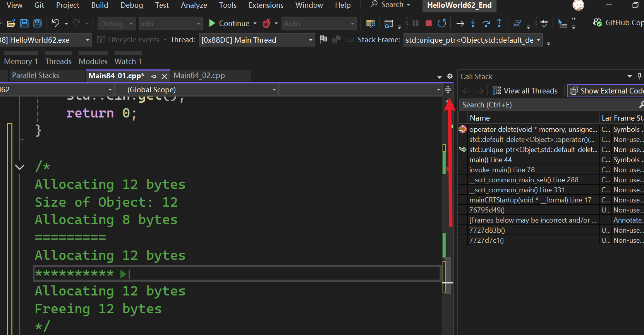Click the Undo icon

(56, 24)
